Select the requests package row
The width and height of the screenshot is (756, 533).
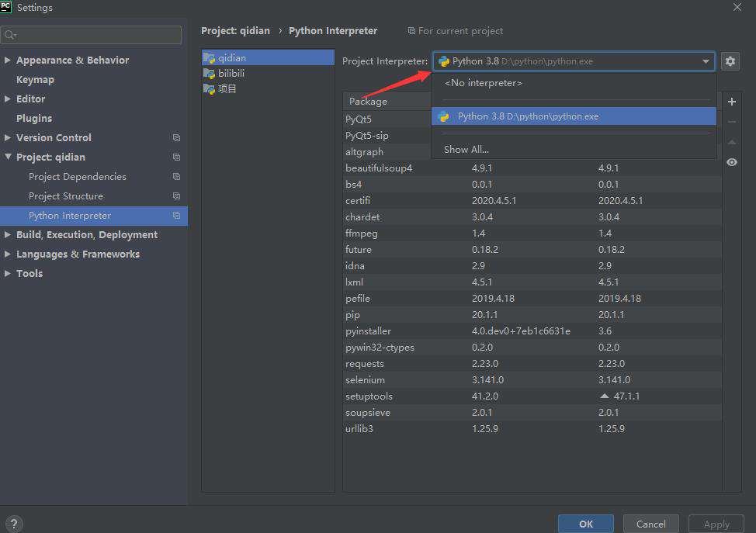[x=532, y=363]
